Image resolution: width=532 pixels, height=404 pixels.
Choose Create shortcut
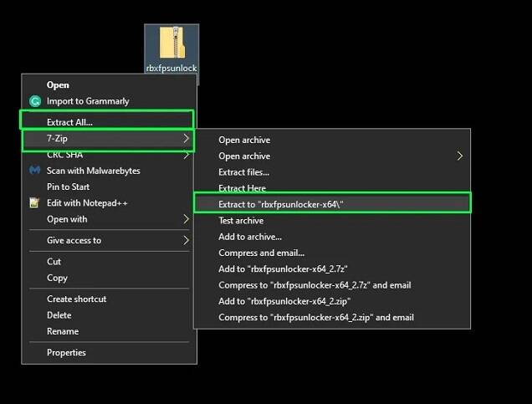109,299
